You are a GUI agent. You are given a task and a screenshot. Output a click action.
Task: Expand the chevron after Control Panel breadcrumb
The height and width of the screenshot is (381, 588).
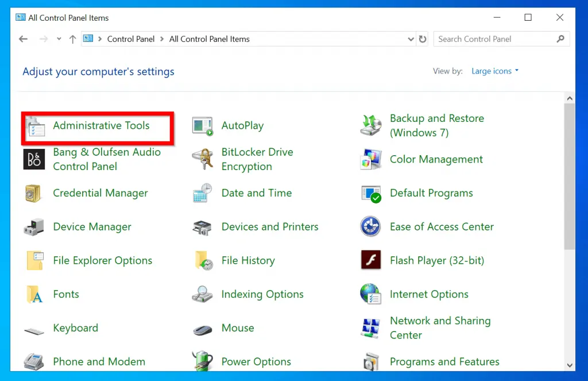click(162, 39)
